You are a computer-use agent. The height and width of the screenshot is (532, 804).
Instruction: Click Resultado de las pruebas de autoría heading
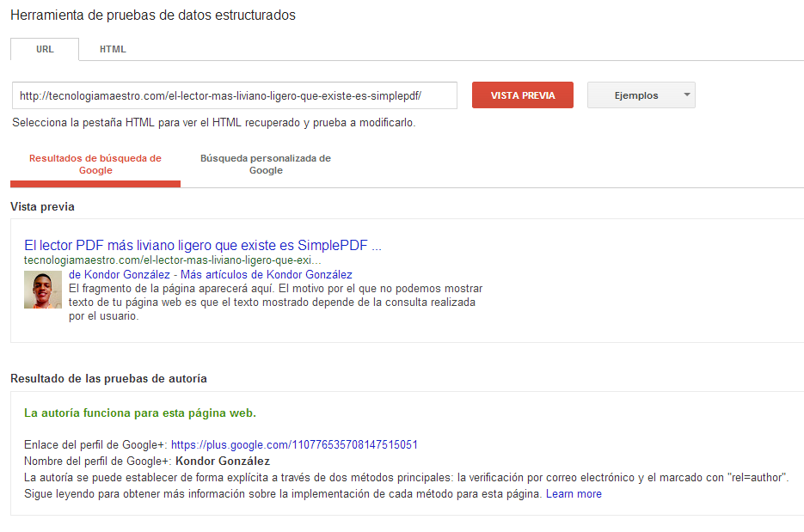pos(108,379)
